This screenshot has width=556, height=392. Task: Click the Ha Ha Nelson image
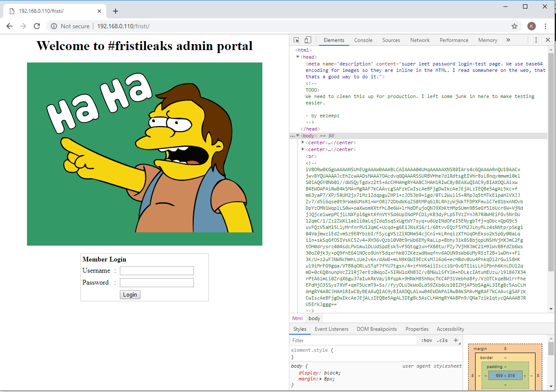(145, 154)
